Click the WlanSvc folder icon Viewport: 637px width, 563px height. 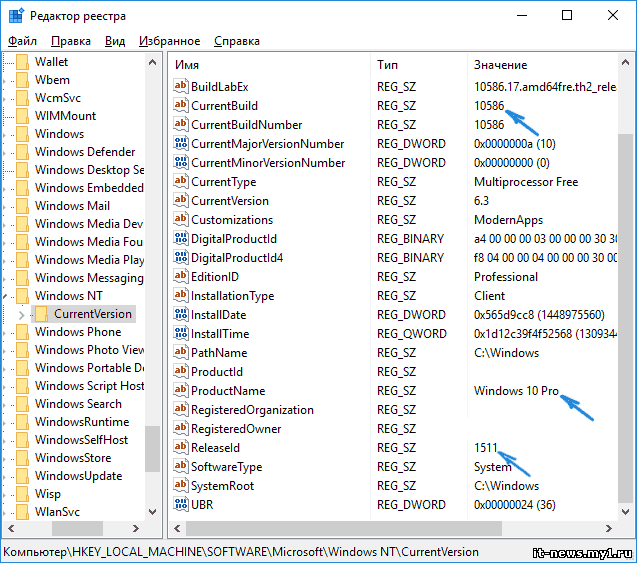[22, 512]
